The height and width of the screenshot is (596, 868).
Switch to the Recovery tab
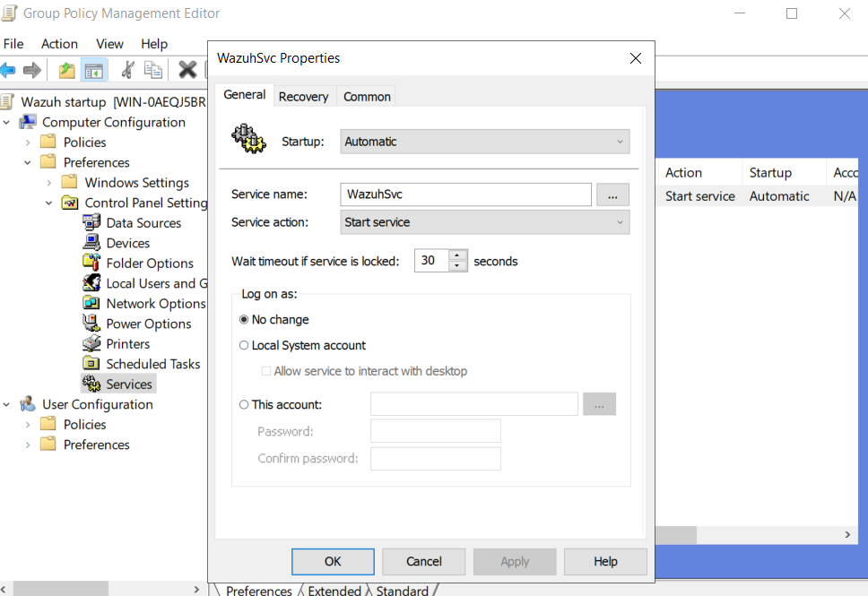(304, 95)
